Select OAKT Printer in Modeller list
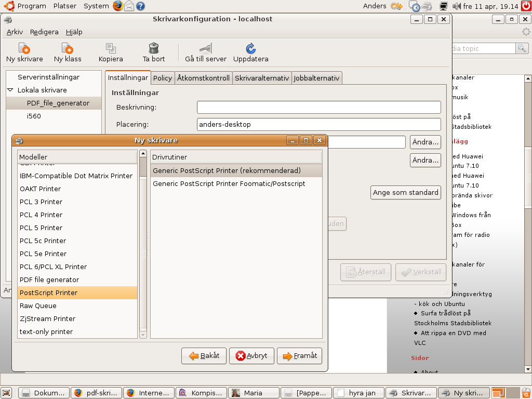 click(x=77, y=189)
